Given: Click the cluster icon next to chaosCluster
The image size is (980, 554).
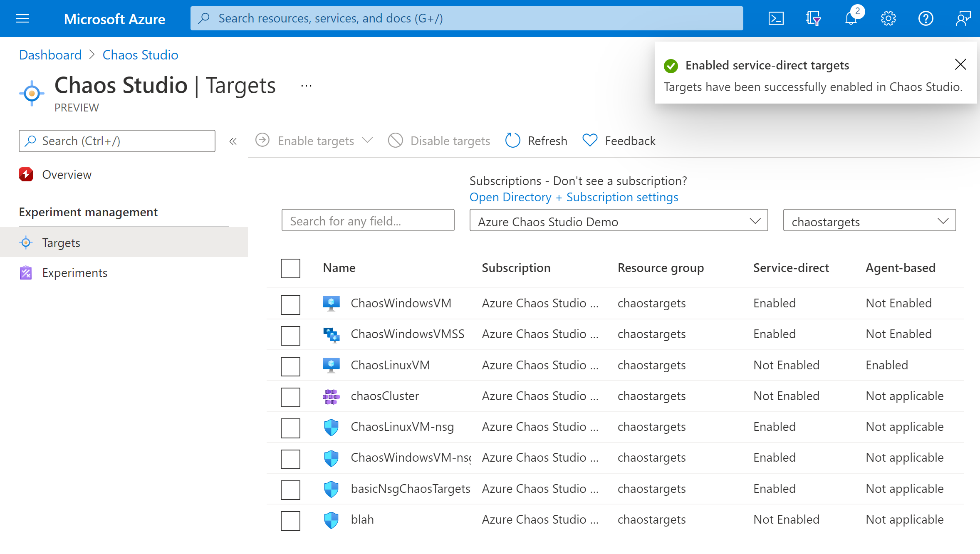Looking at the screenshot, I should [332, 396].
